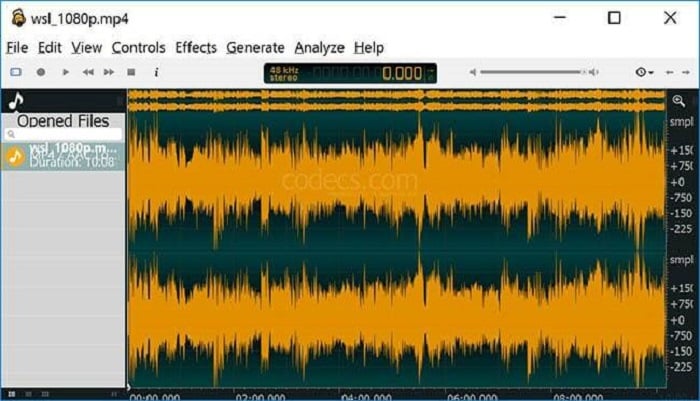Open the Controls menu
Screen dimensions: 700x401
pyautogui.click(x=138, y=47)
